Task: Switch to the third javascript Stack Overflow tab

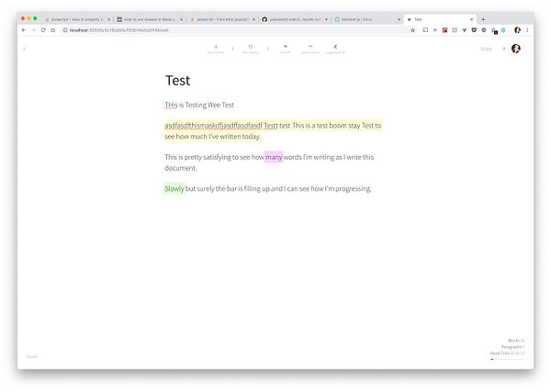Action: (x=220, y=19)
